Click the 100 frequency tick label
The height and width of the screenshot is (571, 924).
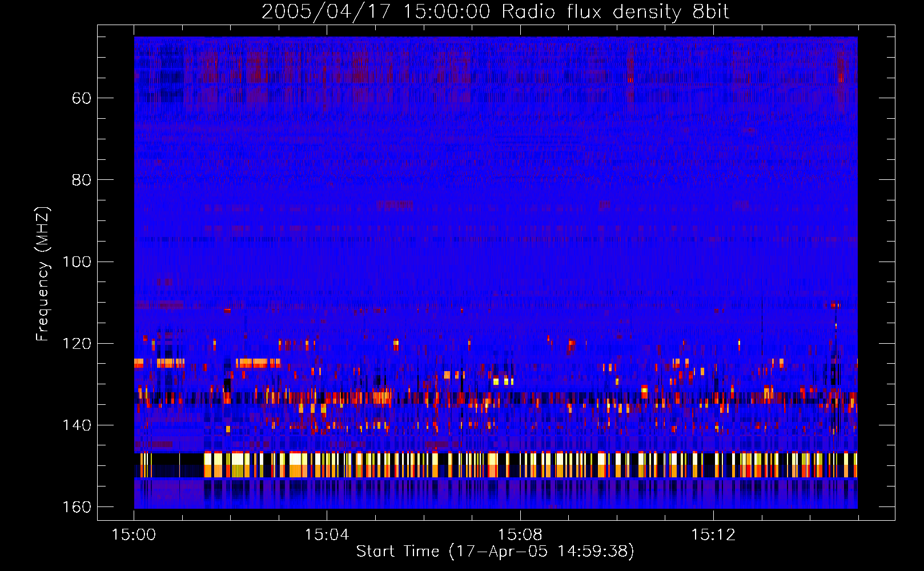click(x=76, y=262)
